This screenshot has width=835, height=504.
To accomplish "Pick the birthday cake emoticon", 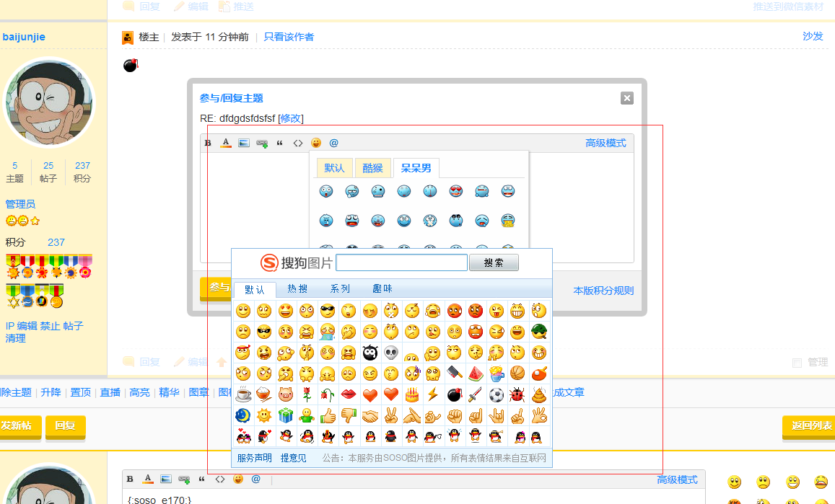I will click(411, 394).
